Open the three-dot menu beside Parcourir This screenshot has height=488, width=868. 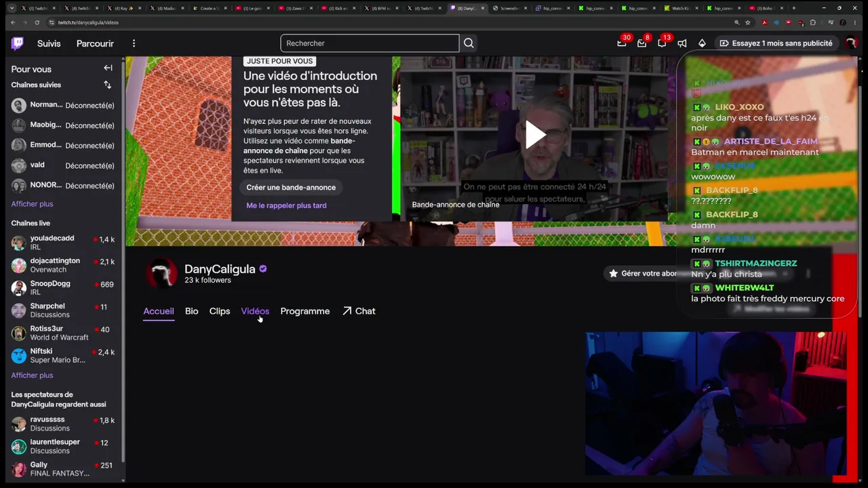[134, 43]
